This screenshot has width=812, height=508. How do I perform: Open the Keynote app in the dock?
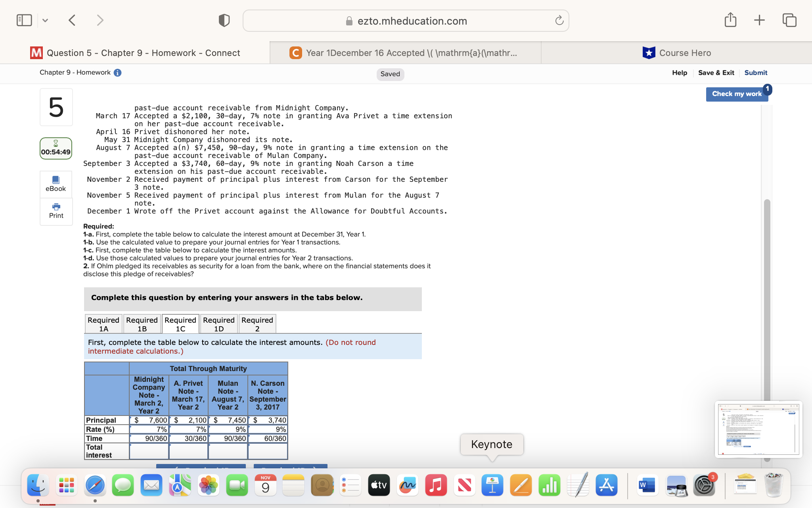[492, 485]
